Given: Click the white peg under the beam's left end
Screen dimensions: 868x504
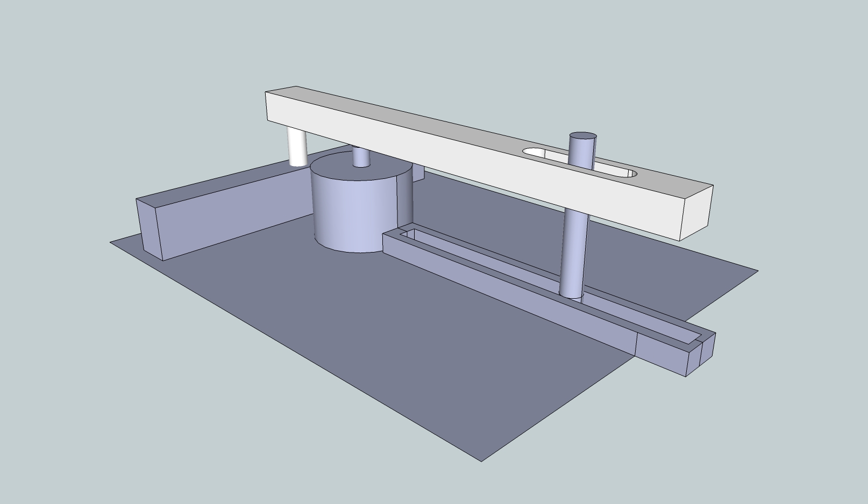Looking at the screenshot, I should point(297,148).
